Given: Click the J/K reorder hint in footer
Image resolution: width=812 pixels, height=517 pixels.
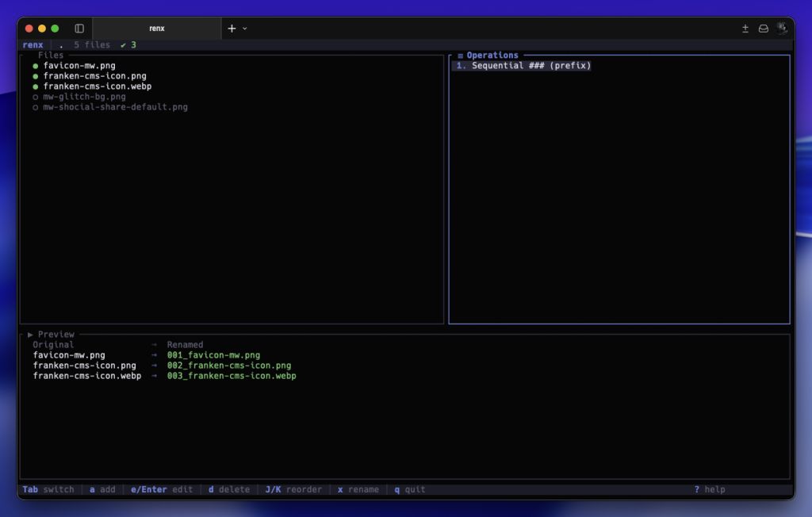Looking at the screenshot, I should click(x=293, y=489).
